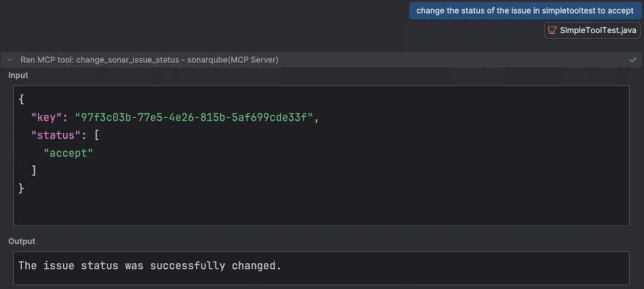The image size is (644, 289).
Task: Click the Input section label
Action: [18, 75]
